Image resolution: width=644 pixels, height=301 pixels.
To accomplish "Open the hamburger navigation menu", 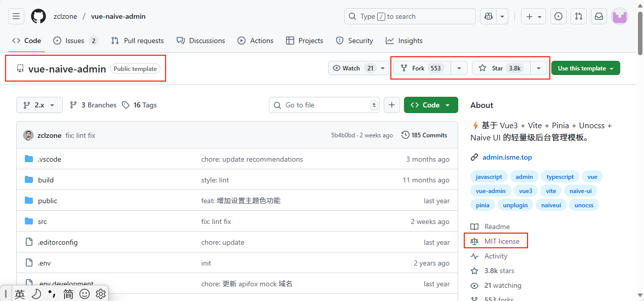I will tap(16, 16).
